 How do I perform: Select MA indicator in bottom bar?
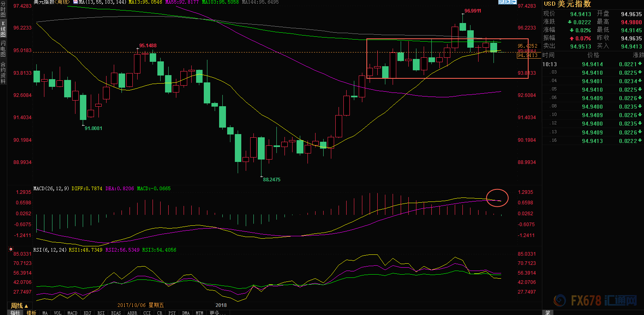pos(45,313)
